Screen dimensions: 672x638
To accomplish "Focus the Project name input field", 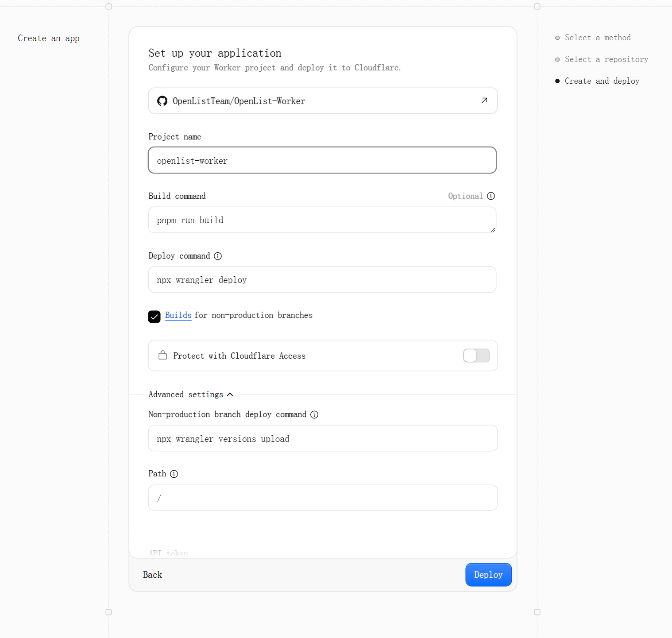I will pyautogui.click(x=322, y=160).
